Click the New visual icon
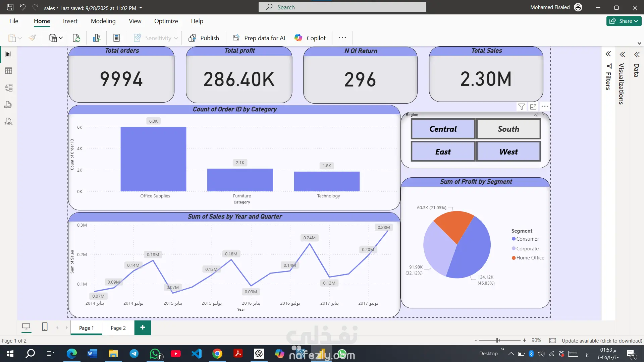644x362 pixels. [x=97, y=38]
